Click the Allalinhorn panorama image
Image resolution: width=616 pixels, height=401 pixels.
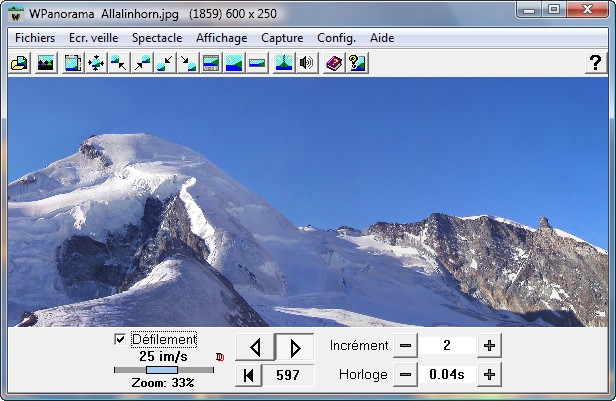pyautogui.click(x=308, y=202)
